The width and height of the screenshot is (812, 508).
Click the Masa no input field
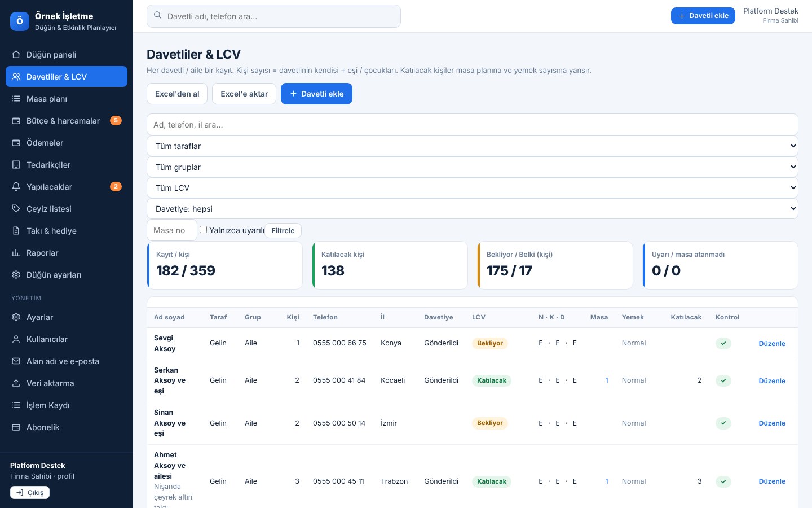[x=172, y=230]
